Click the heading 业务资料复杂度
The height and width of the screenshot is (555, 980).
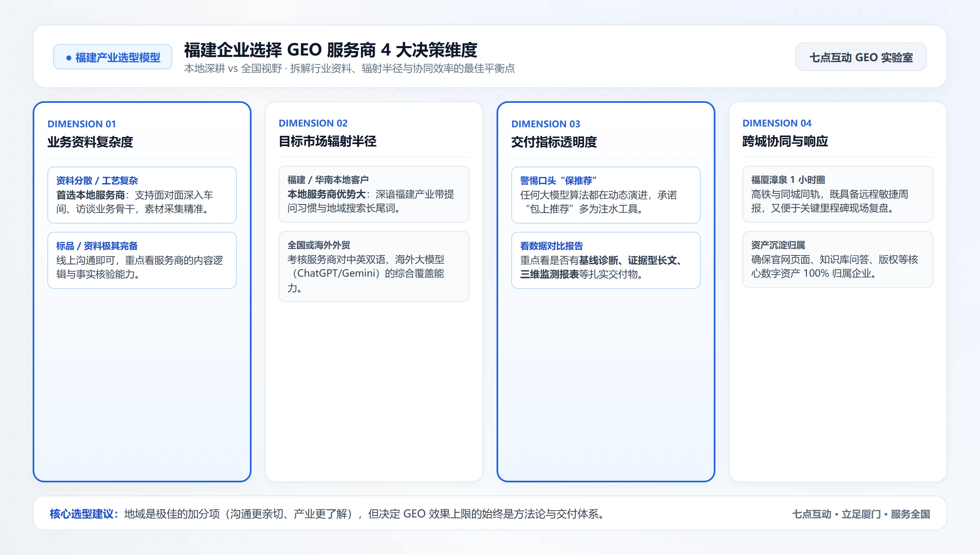pyautogui.click(x=90, y=142)
